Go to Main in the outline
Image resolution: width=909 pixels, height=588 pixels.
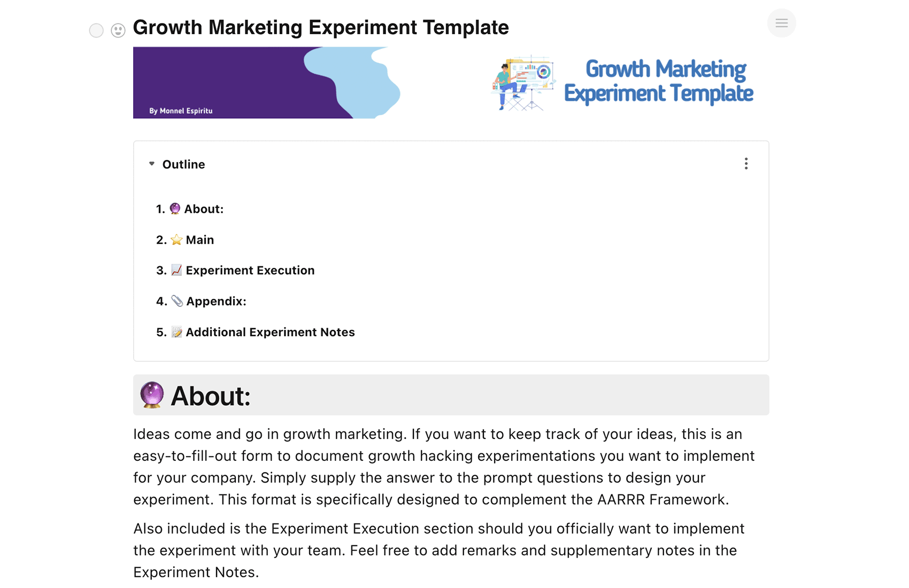199,240
